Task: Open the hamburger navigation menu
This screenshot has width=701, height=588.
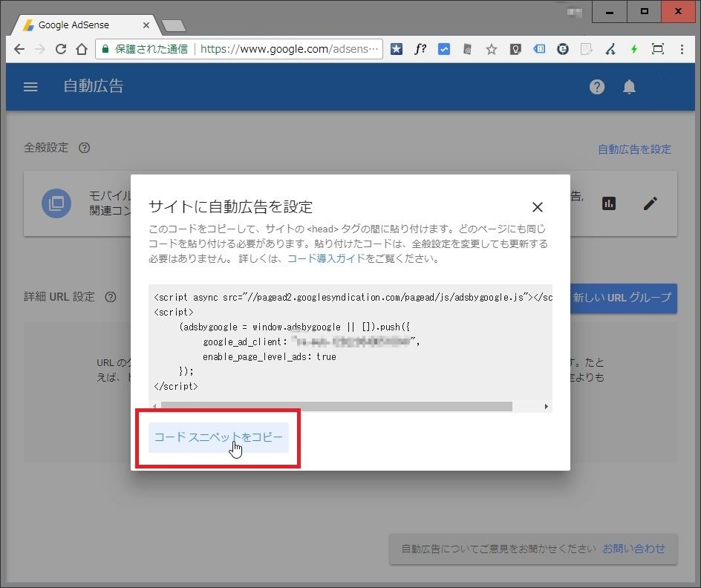Action: [x=30, y=87]
